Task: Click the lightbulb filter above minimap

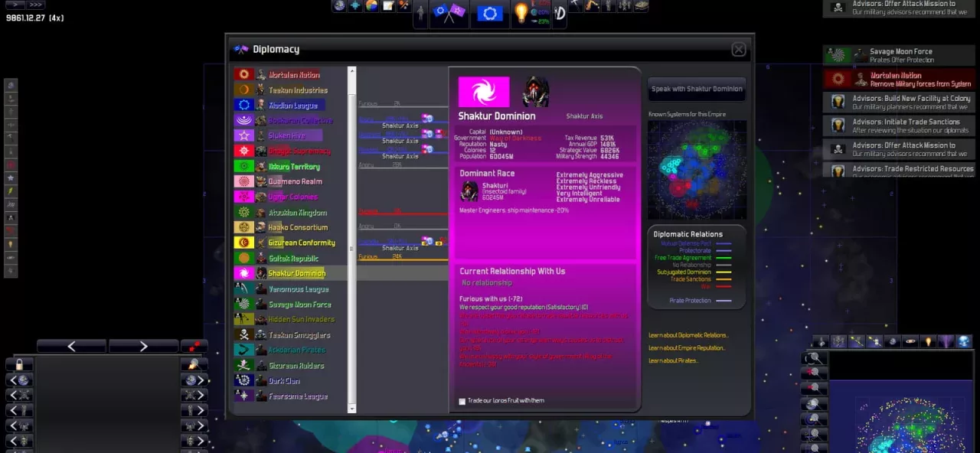Action: (929, 341)
